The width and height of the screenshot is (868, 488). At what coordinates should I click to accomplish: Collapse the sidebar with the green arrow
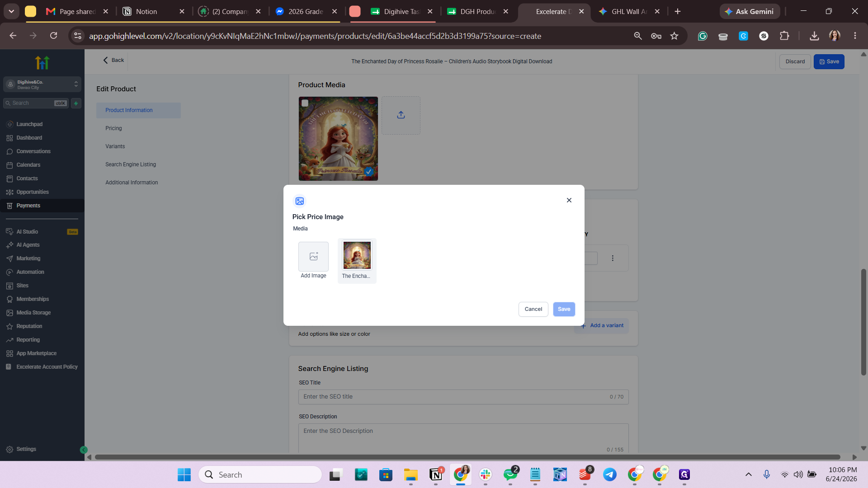click(x=84, y=450)
